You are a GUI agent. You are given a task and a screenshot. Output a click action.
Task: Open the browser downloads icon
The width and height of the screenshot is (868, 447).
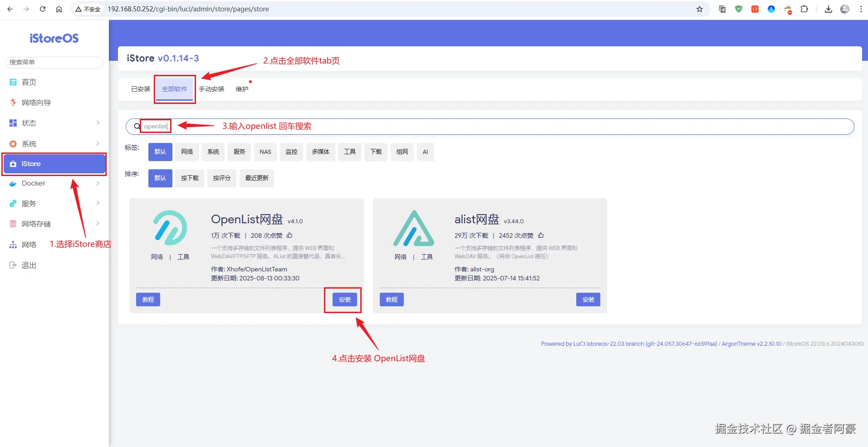tap(829, 9)
